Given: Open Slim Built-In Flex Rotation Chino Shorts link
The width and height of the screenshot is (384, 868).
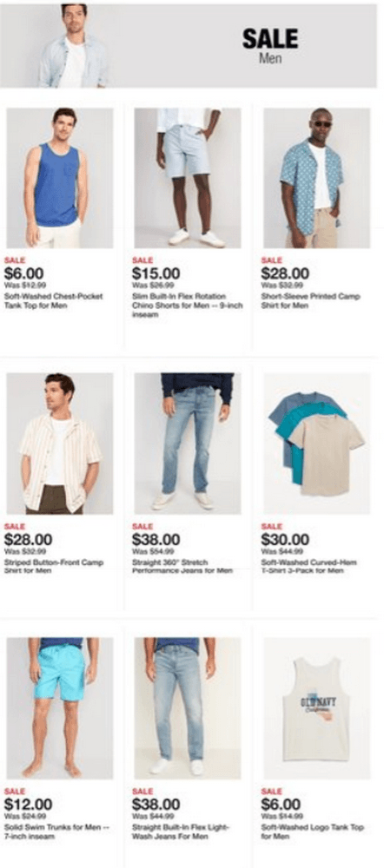Looking at the screenshot, I should click(188, 305).
